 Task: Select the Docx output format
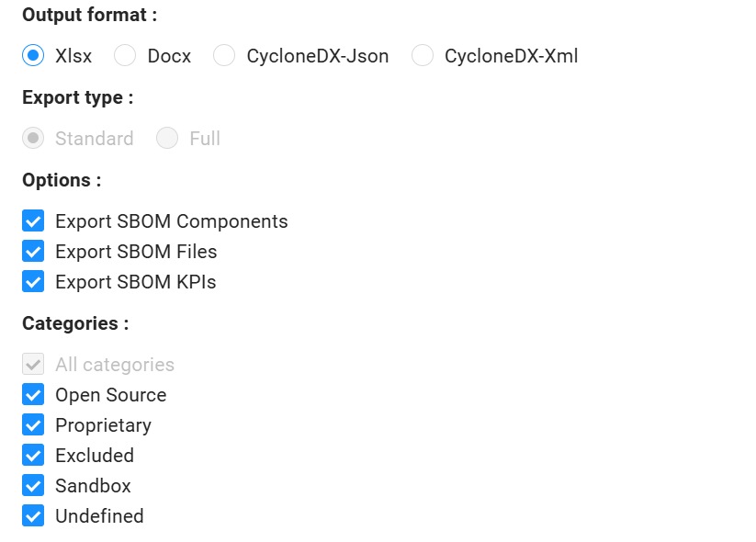pos(125,56)
